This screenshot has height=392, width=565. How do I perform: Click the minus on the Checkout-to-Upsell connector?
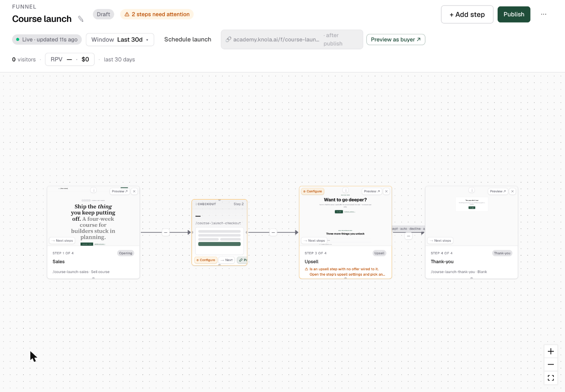273,233
